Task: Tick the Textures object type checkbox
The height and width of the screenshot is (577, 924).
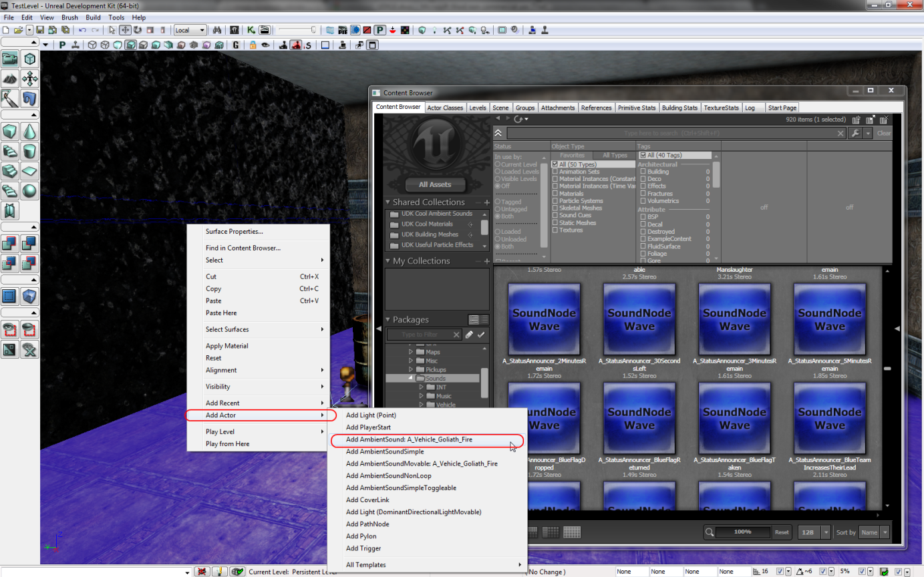Action: pos(555,230)
